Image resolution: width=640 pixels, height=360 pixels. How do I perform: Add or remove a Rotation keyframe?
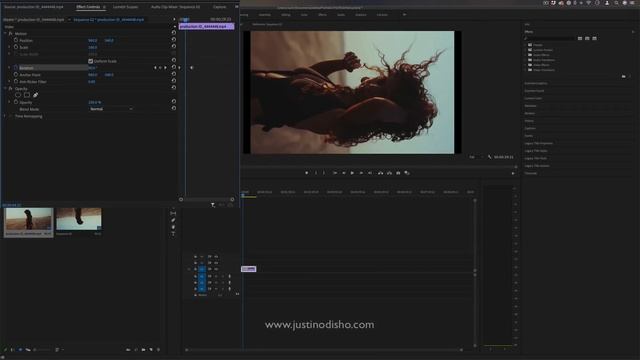coord(160,68)
